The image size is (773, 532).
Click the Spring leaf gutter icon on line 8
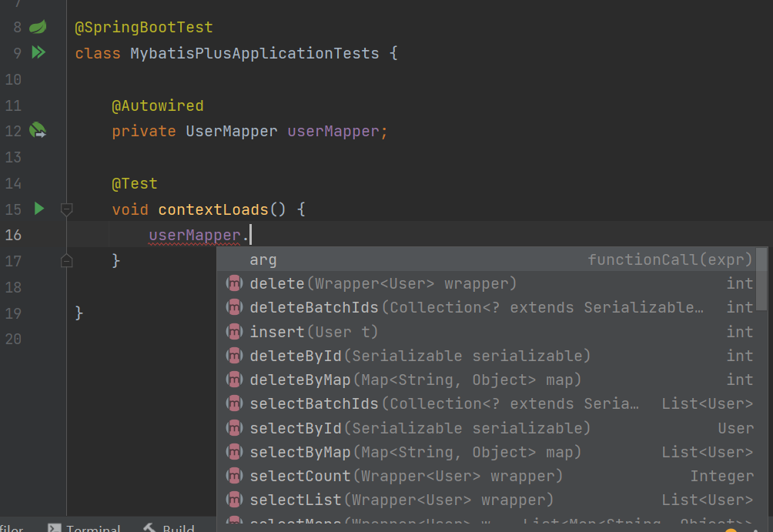tap(38, 27)
